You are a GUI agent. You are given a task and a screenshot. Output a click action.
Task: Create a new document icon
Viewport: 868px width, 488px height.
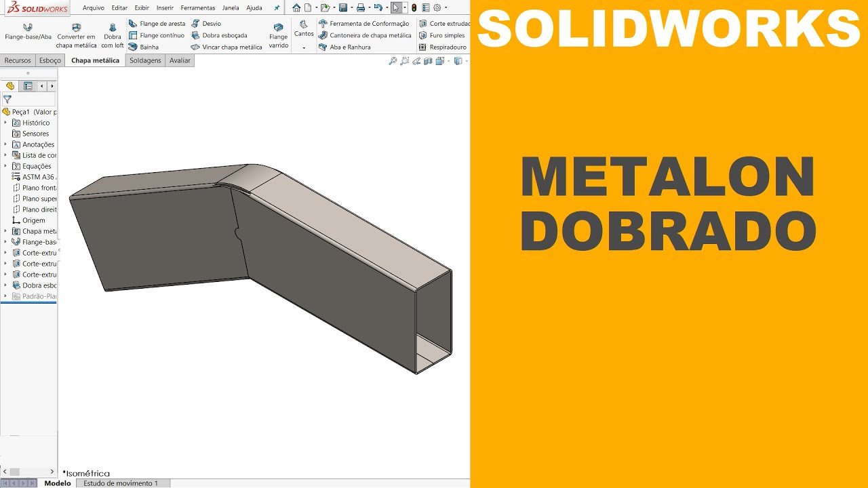click(x=308, y=8)
